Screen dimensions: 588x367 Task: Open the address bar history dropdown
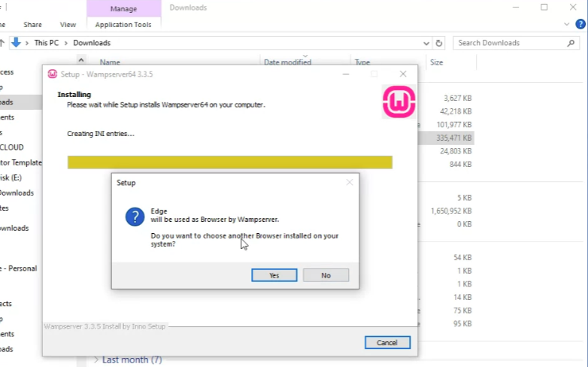[426, 43]
